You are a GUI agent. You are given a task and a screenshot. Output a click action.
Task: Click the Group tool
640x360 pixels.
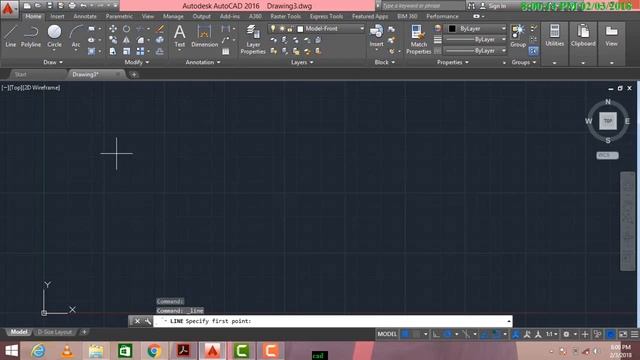(x=518, y=36)
